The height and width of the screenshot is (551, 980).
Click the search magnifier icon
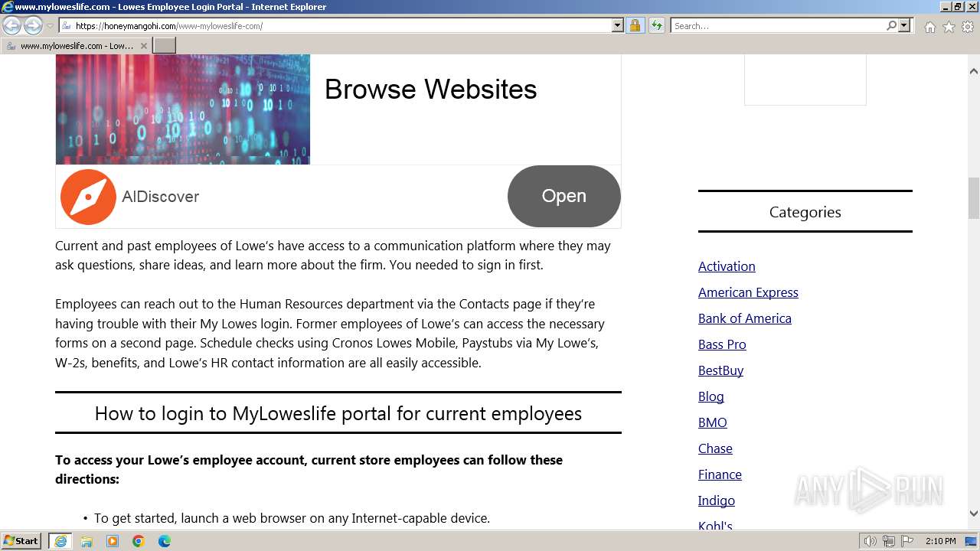(891, 26)
